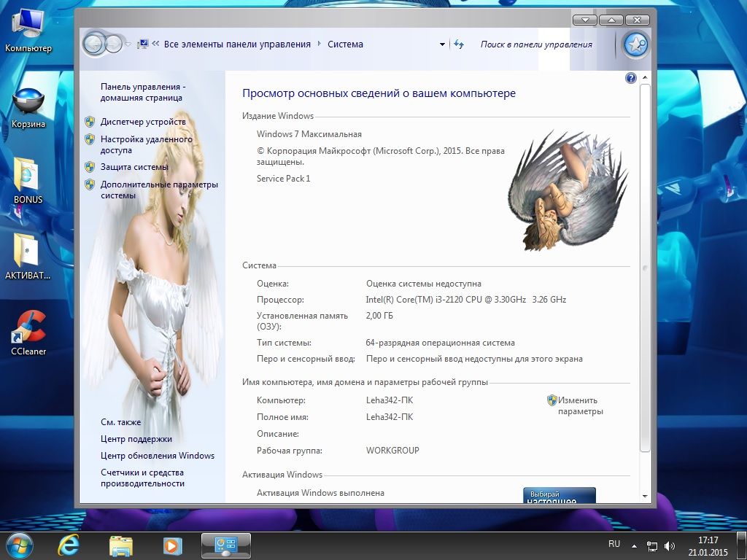
Task: Click '64-разрядная операционная система' text
Action: pyautogui.click(x=440, y=343)
